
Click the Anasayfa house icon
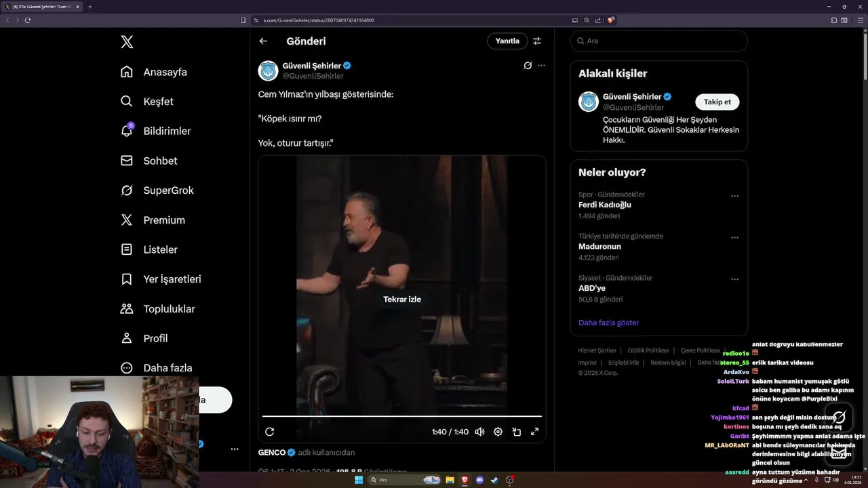(127, 72)
